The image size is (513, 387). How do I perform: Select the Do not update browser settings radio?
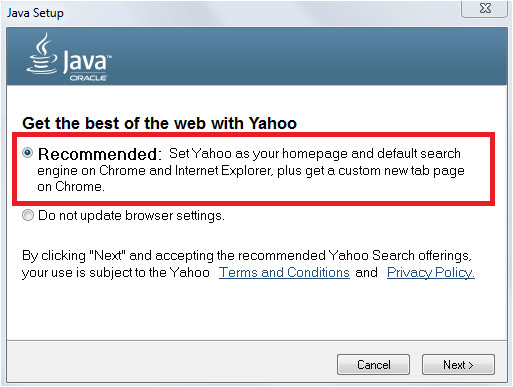tap(28, 215)
